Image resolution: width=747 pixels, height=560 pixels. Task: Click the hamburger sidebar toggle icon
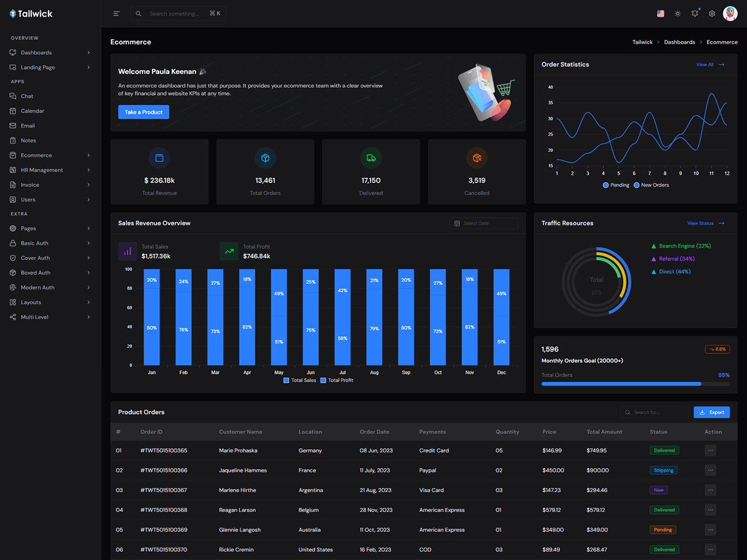click(116, 14)
